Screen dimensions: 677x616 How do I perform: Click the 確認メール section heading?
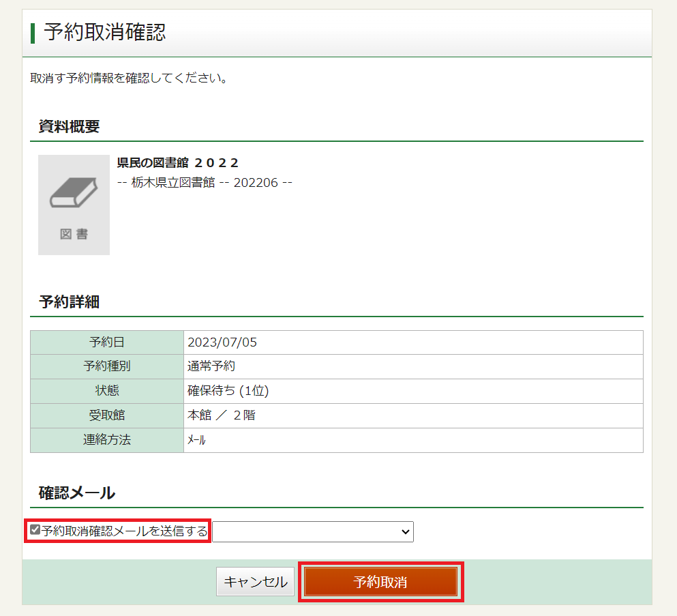(77, 493)
